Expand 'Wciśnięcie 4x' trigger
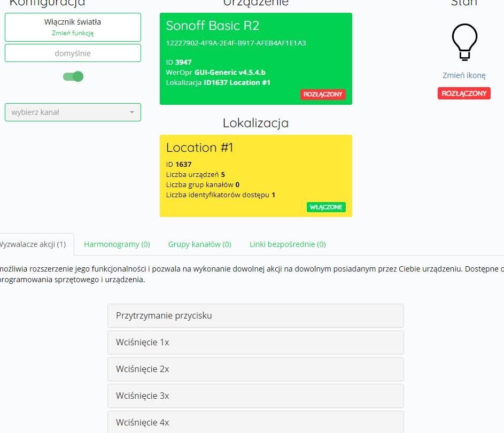 [255, 422]
